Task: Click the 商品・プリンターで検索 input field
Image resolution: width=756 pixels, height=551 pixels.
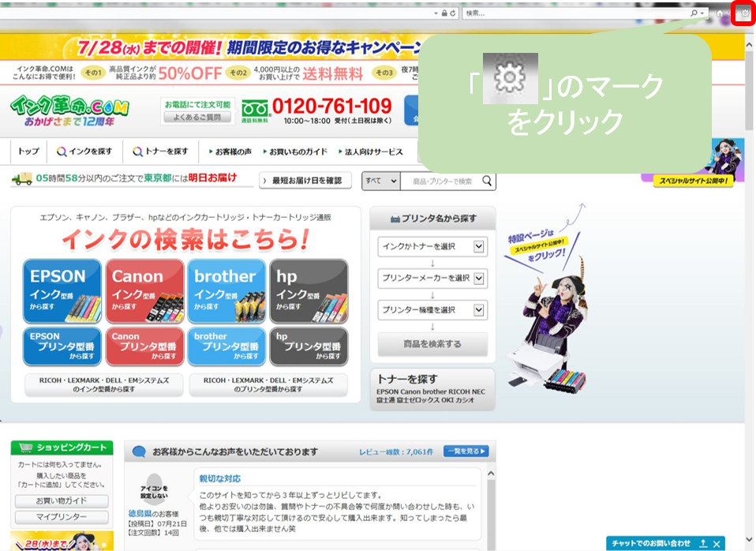Action: click(441, 181)
